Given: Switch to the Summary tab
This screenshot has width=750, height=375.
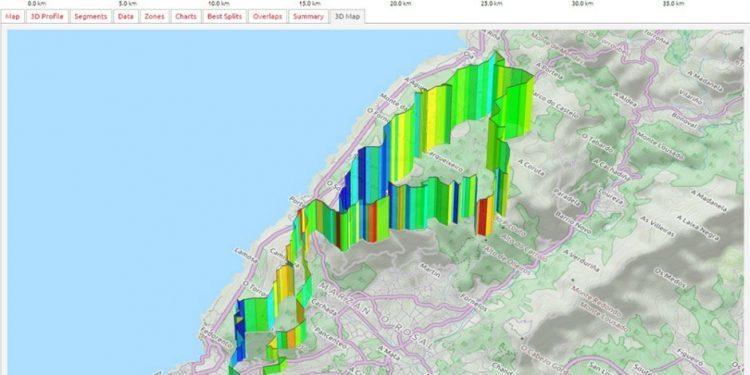Looking at the screenshot, I should coord(308,16).
